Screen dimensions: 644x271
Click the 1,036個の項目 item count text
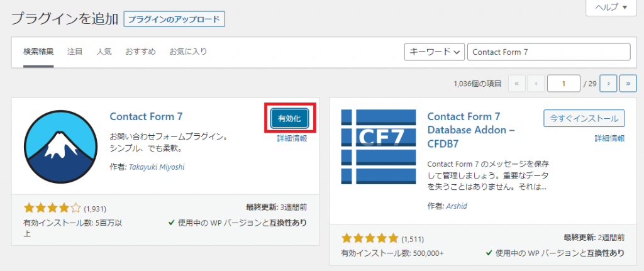pos(478,84)
